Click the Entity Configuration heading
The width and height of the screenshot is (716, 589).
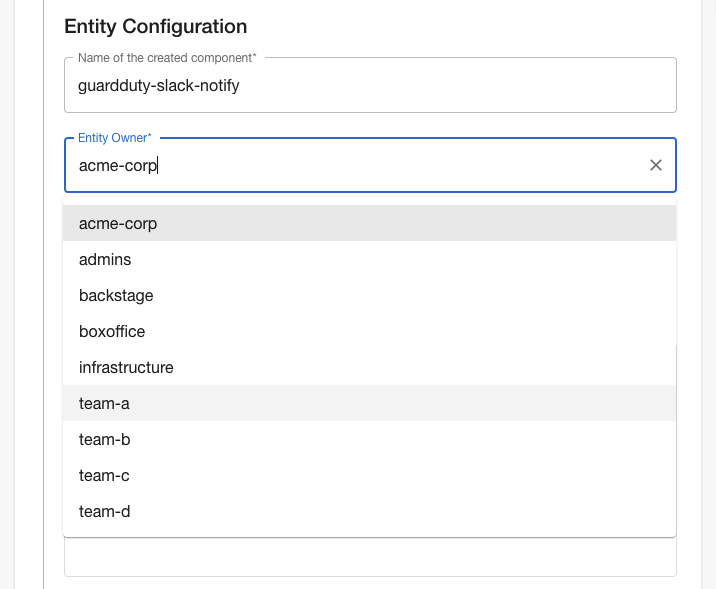point(155,27)
